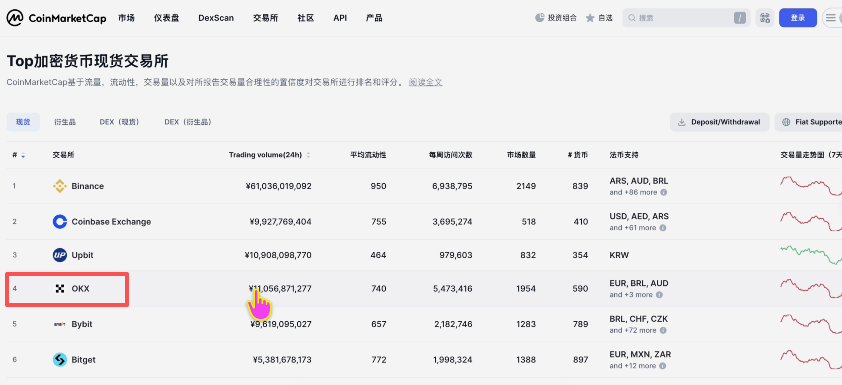Screen dimensions: 842x385
Task: Switch to the DEX（现货） tab
Action: tap(120, 122)
